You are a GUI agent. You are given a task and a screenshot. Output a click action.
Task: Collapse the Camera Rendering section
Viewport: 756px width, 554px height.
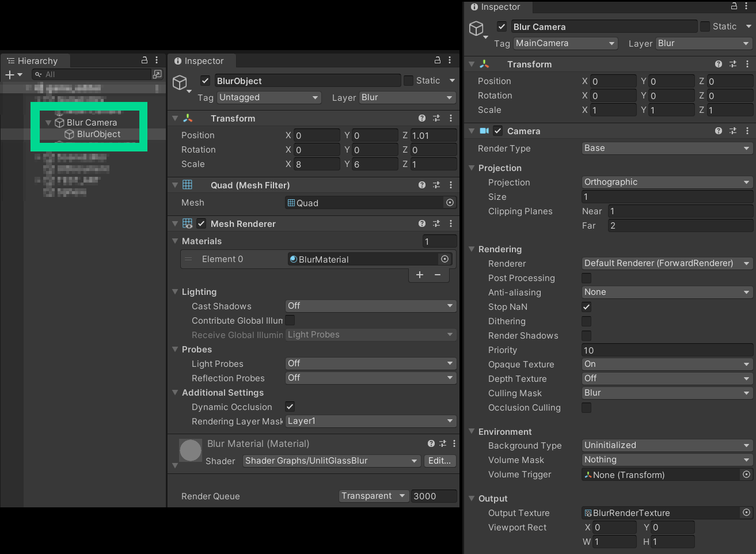pos(472,249)
